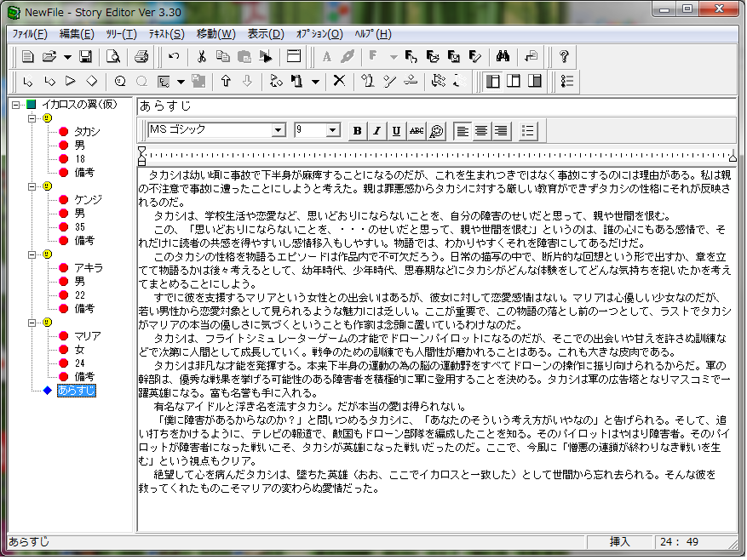This screenshot has width=747, height=560.
Task: Create a new file with the blank page icon
Action: 27,57
